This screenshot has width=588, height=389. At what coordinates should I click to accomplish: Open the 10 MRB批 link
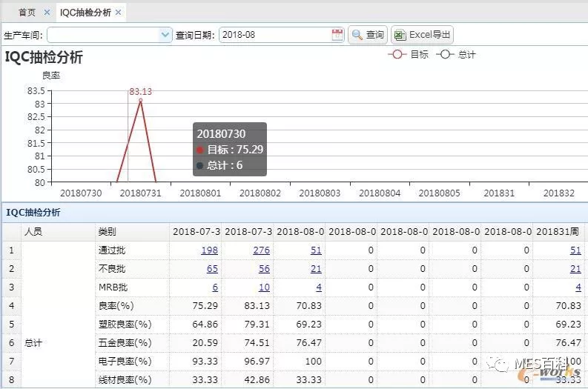tap(264, 287)
